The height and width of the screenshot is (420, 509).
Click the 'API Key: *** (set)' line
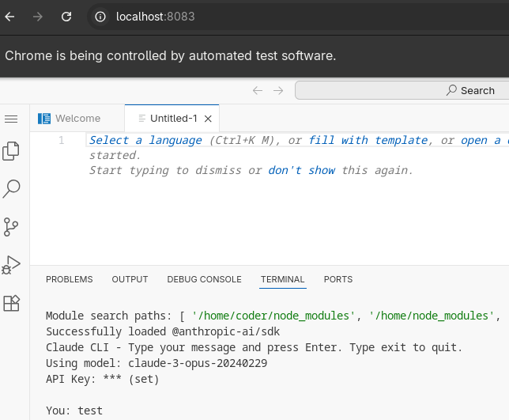[x=102, y=379]
